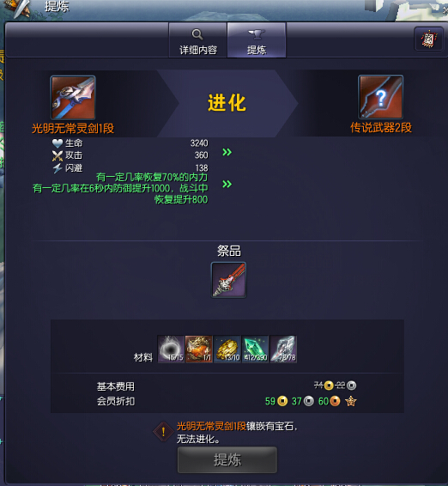This screenshot has width=448, height=486.
Task: Inspect the 传说武器2段 question mark icon
Action: pos(381,97)
